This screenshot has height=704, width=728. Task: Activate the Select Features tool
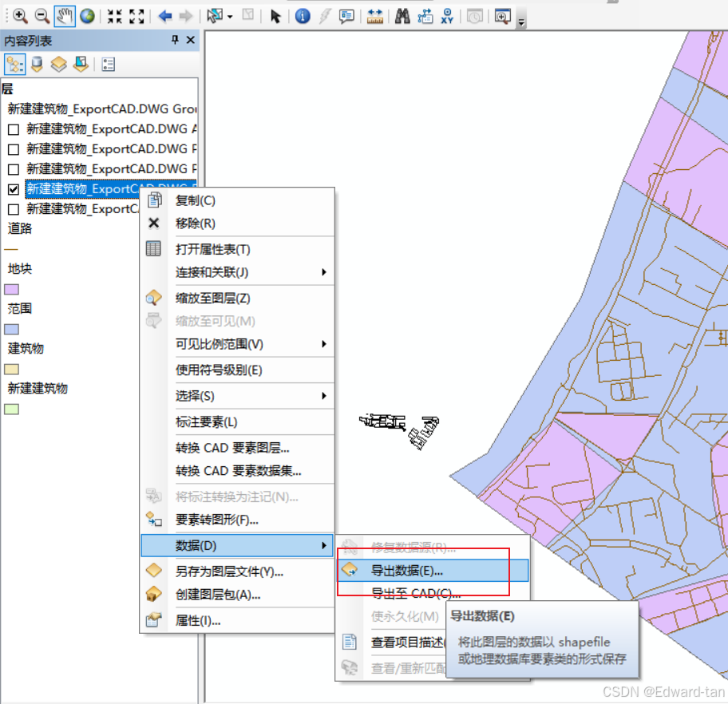pos(215,16)
